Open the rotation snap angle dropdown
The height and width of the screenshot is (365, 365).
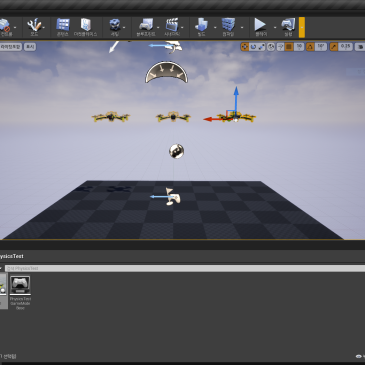pyautogui.click(x=321, y=47)
